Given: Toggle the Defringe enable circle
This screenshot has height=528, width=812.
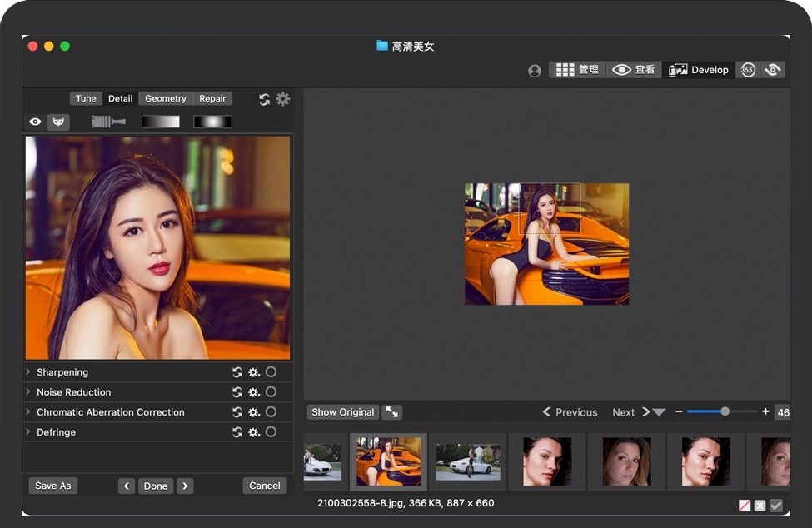Looking at the screenshot, I should point(271,432).
